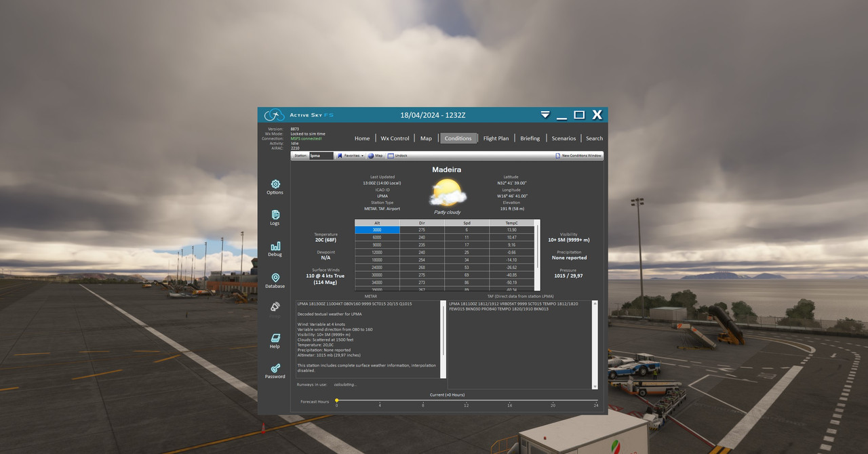This screenshot has width=868, height=454.
Task: Switch to the Wx Control tab
Action: pyautogui.click(x=395, y=138)
